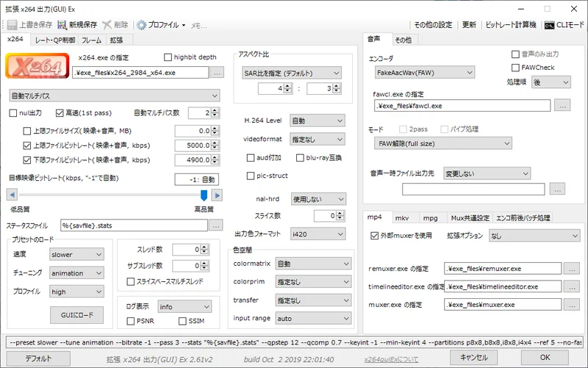The width and height of the screenshot is (588, 368).
Task: Switch to the レート・QP制御 tab
Action: (x=54, y=39)
